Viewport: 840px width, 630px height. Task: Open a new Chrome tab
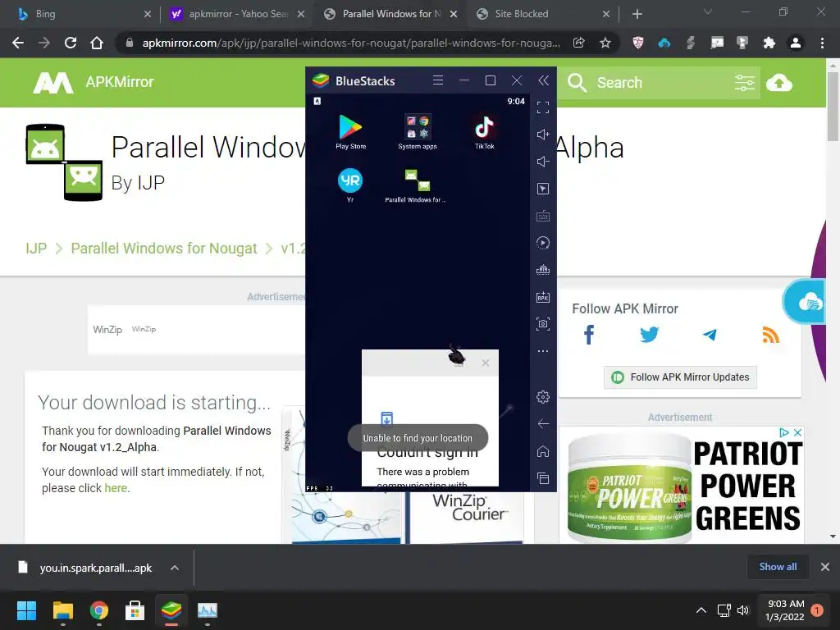coord(637,14)
